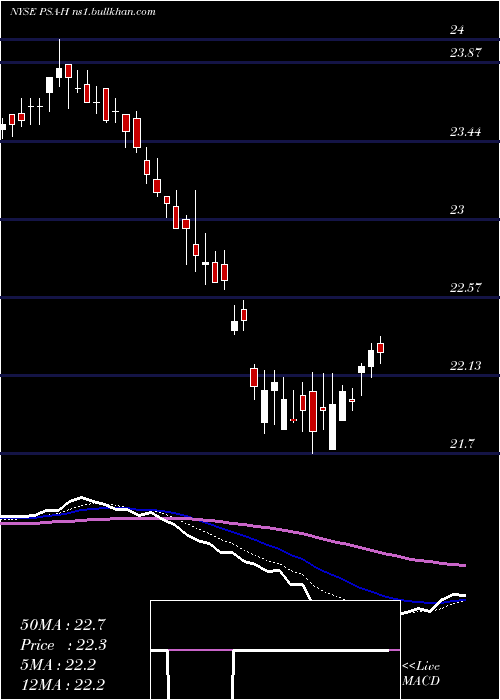Image resolution: width=500 pixels, height=700 pixels.
Task: Click the 50MA : 22.7 reading
Action: (63, 625)
